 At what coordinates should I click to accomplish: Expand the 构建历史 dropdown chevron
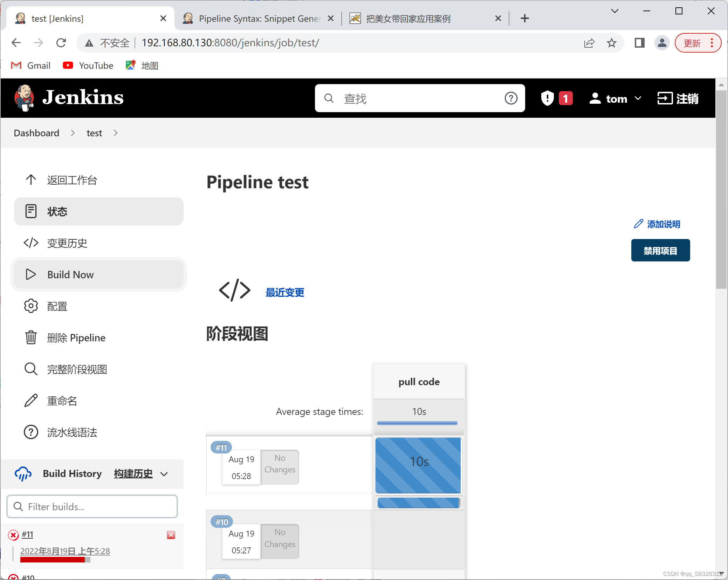164,474
